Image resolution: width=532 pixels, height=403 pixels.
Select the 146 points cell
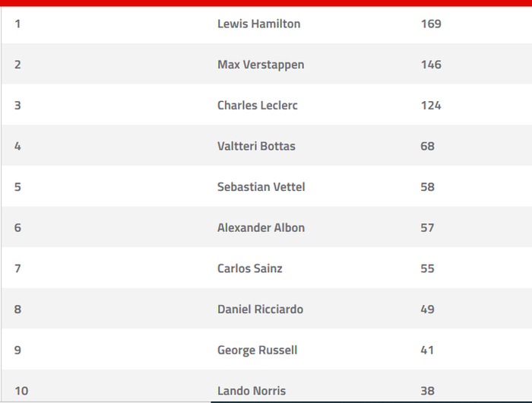click(431, 65)
